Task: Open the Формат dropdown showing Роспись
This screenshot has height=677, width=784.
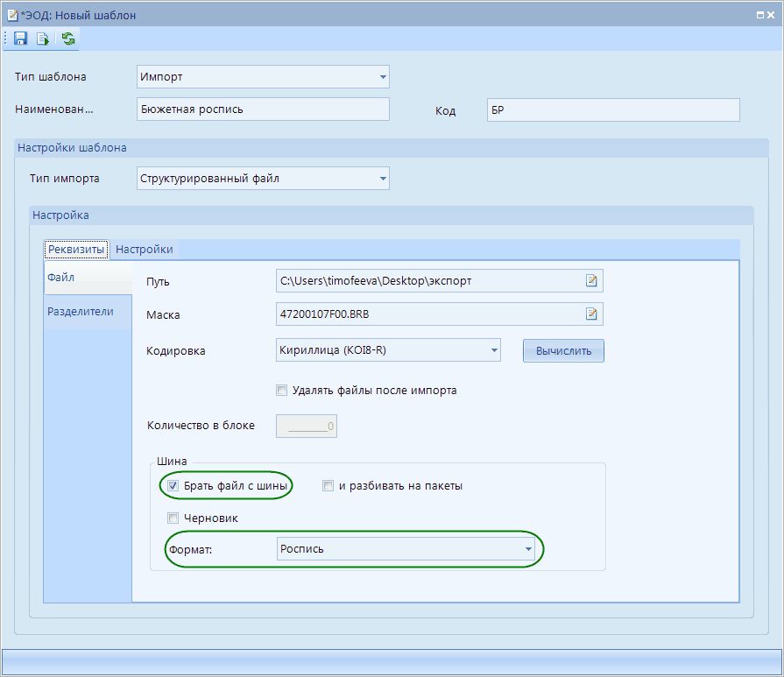Action: click(528, 549)
